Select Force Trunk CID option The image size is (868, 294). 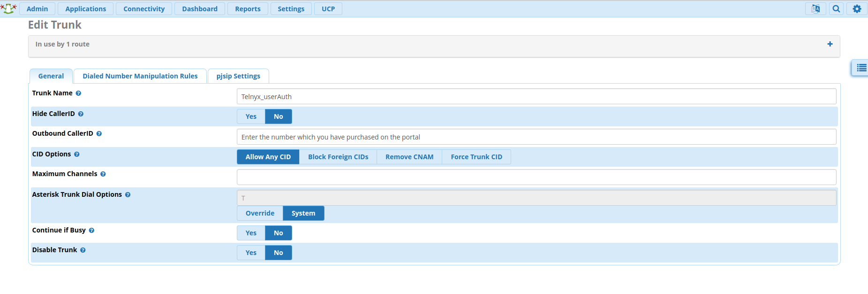(x=476, y=157)
